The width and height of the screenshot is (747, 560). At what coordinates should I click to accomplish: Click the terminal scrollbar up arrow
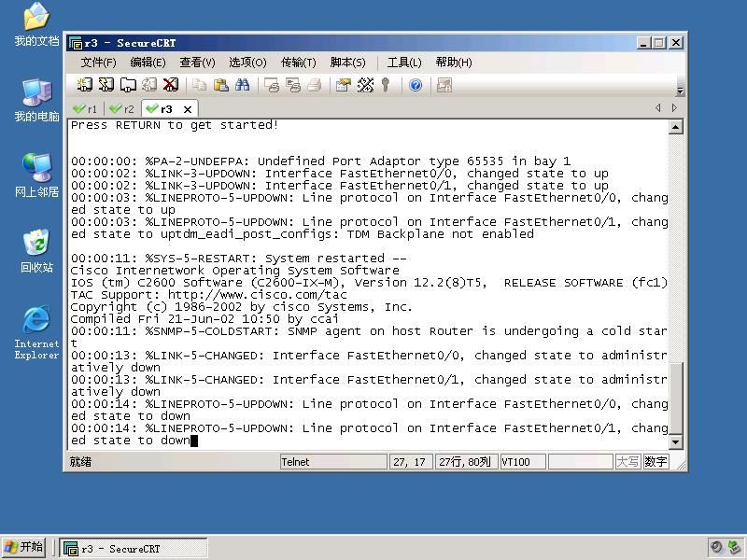[x=676, y=127]
